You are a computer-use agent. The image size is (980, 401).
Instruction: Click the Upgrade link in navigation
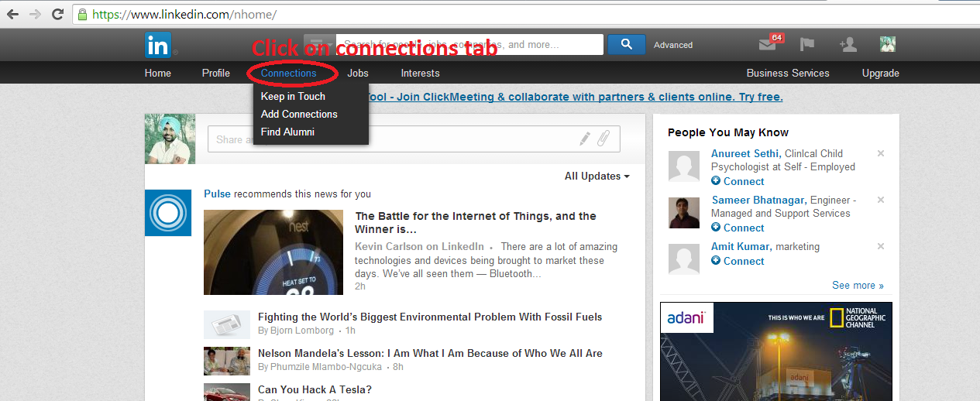coord(881,73)
